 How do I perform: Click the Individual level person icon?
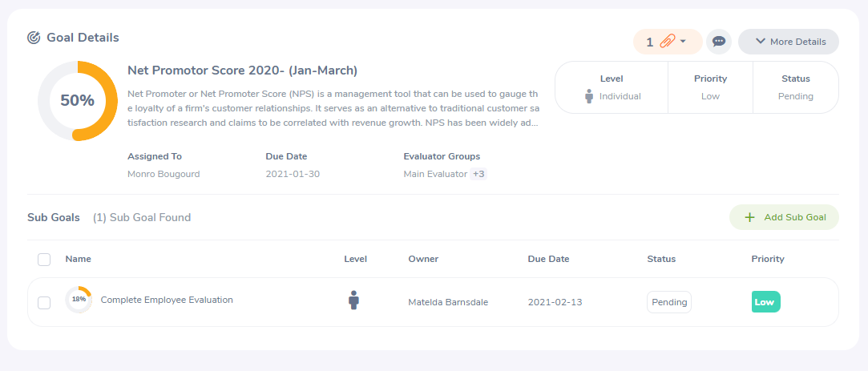tap(589, 96)
